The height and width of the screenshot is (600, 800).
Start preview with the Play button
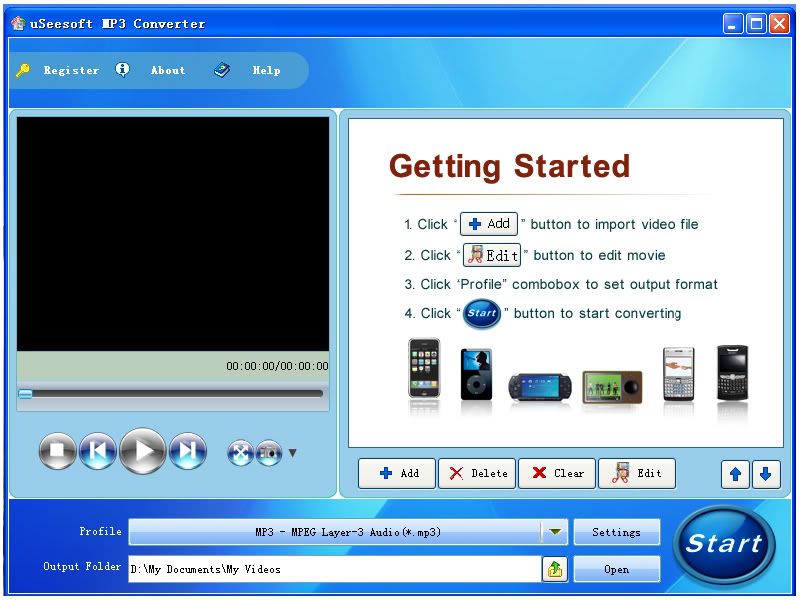pyautogui.click(x=143, y=451)
